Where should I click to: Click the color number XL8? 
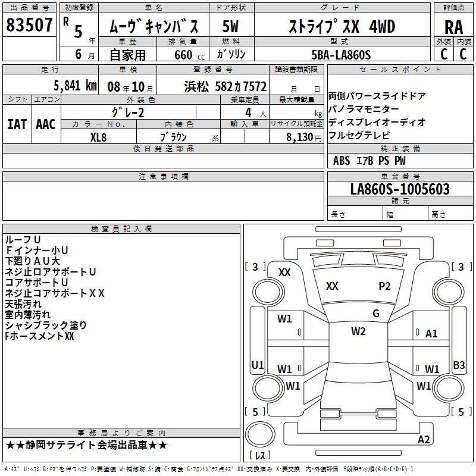click(x=98, y=137)
